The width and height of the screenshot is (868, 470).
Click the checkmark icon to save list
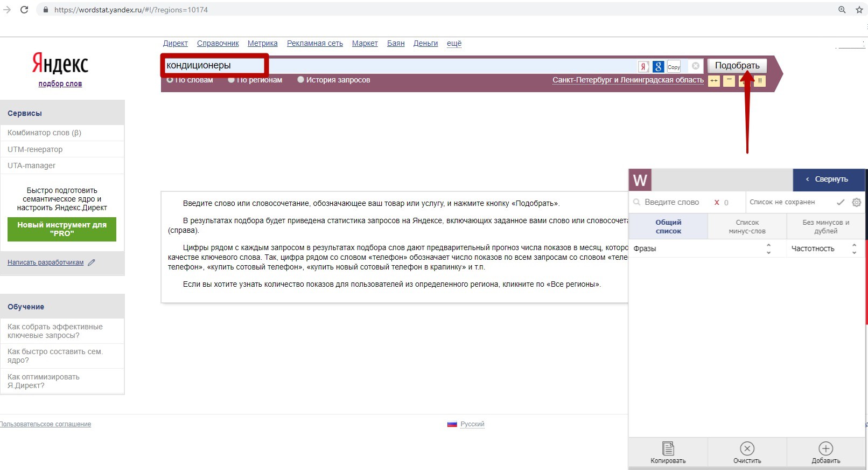coord(841,202)
